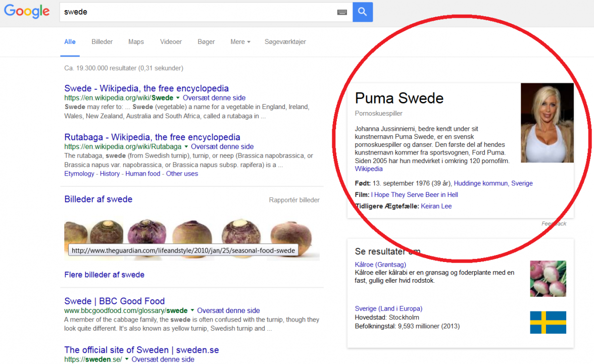
Task: Open the on-screen keyboard icon in search bar
Action: (x=342, y=12)
